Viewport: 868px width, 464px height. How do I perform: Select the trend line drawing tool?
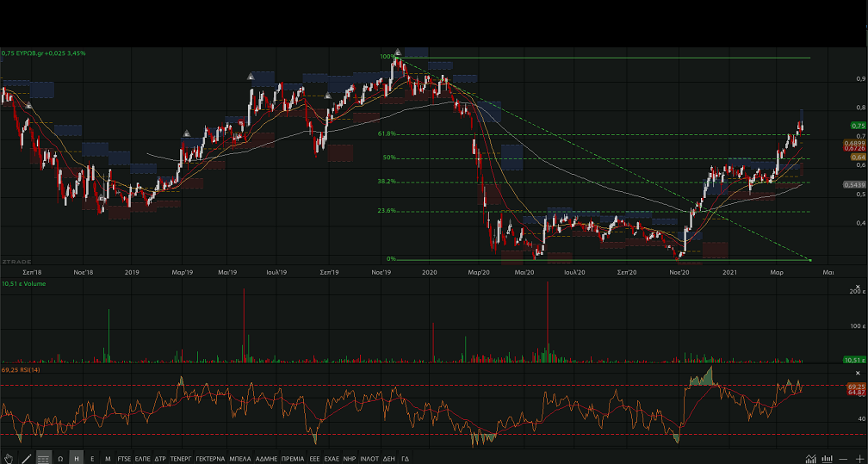click(26, 458)
